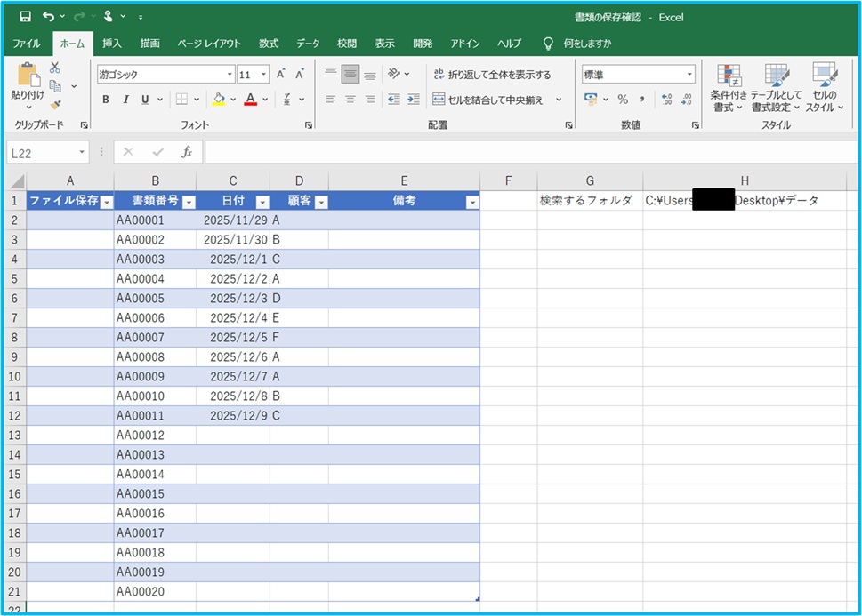862x616 pixels.
Task: Open the データ ribbon tab
Action: pyautogui.click(x=308, y=44)
